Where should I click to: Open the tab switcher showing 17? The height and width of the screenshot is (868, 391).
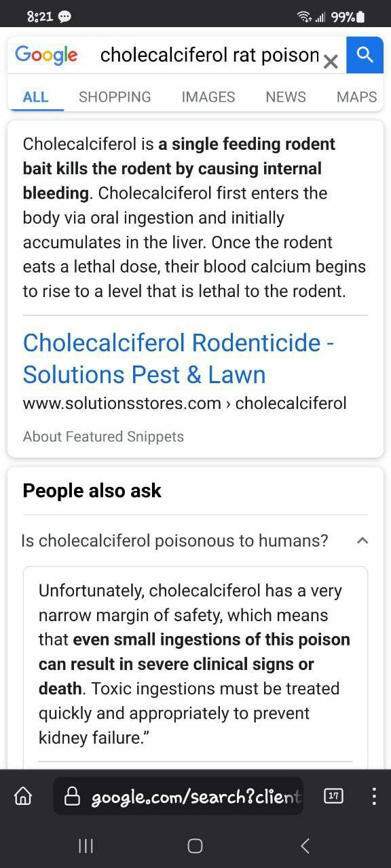tap(333, 796)
